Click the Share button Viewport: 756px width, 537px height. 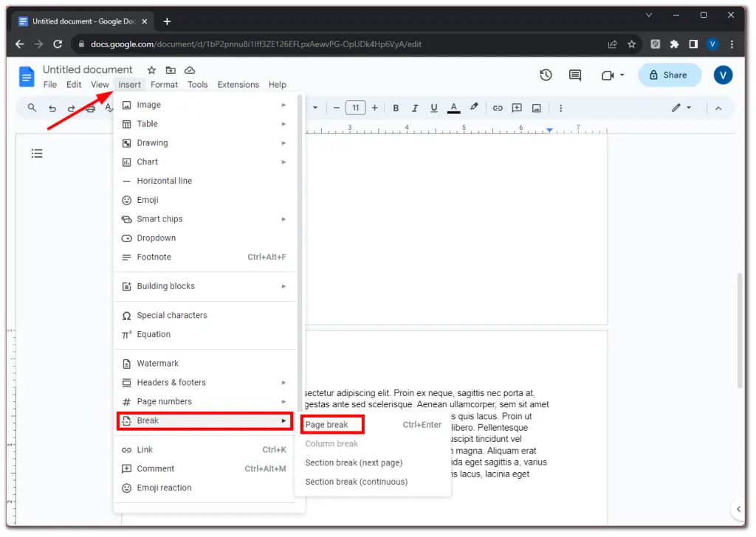tap(669, 75)
